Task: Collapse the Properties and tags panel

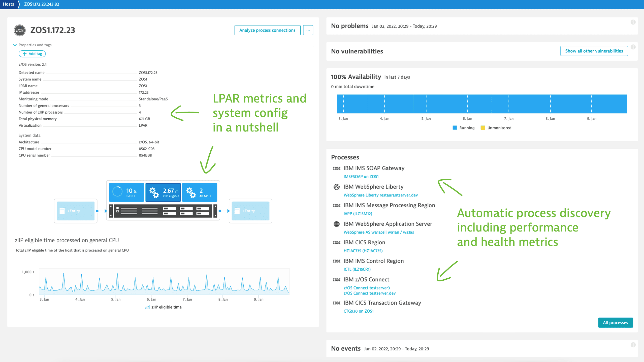Action: click(15, 45)
